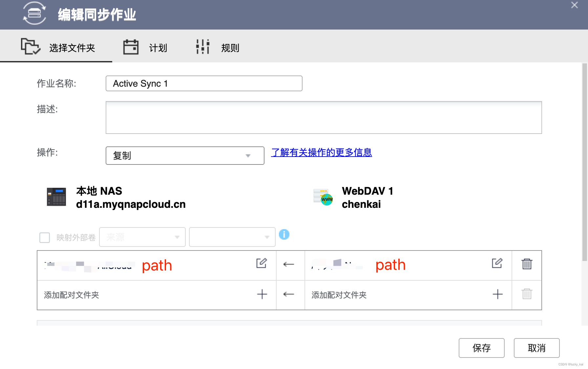
Task: Click the local NAS device icon
Action: 56,197
